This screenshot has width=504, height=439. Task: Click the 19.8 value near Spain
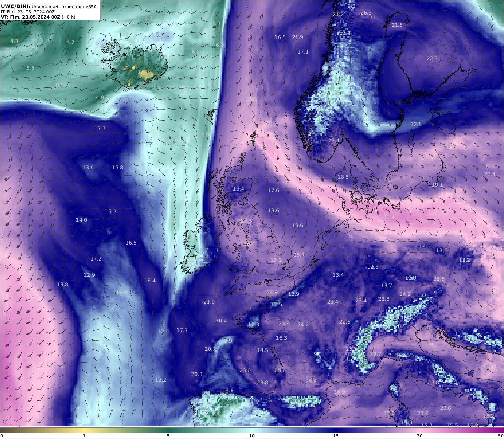[x=228, y=390]
